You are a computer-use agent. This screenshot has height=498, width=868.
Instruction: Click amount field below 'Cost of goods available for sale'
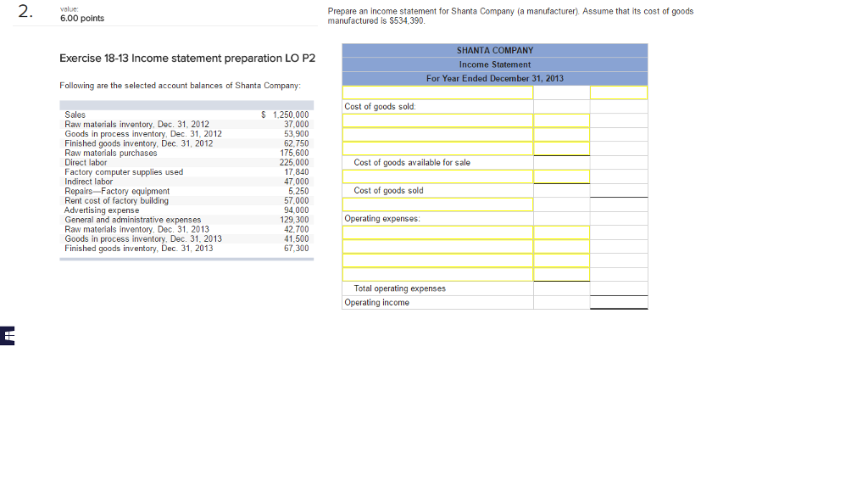[561, 176]
